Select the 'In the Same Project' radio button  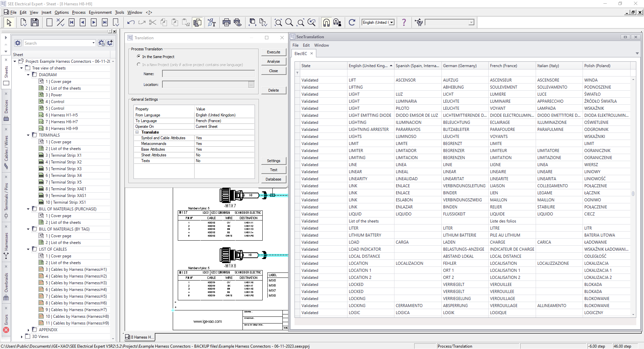pos(139,56)
